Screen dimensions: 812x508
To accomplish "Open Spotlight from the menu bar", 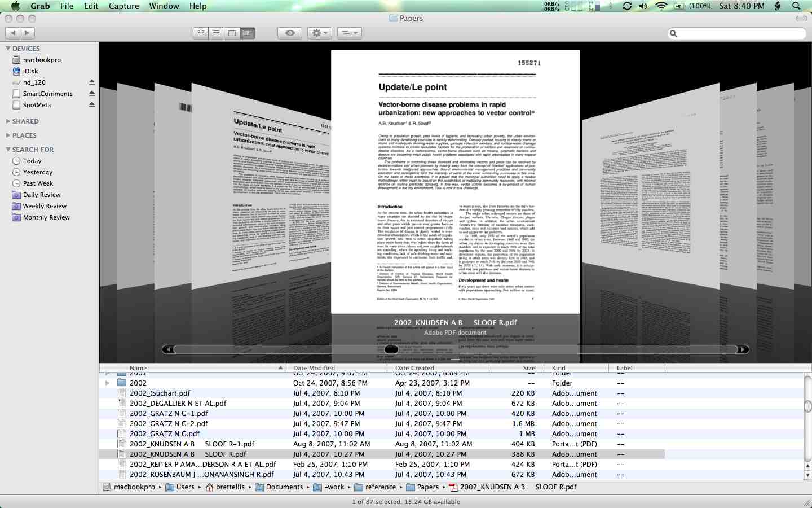I will pos(796,6).
